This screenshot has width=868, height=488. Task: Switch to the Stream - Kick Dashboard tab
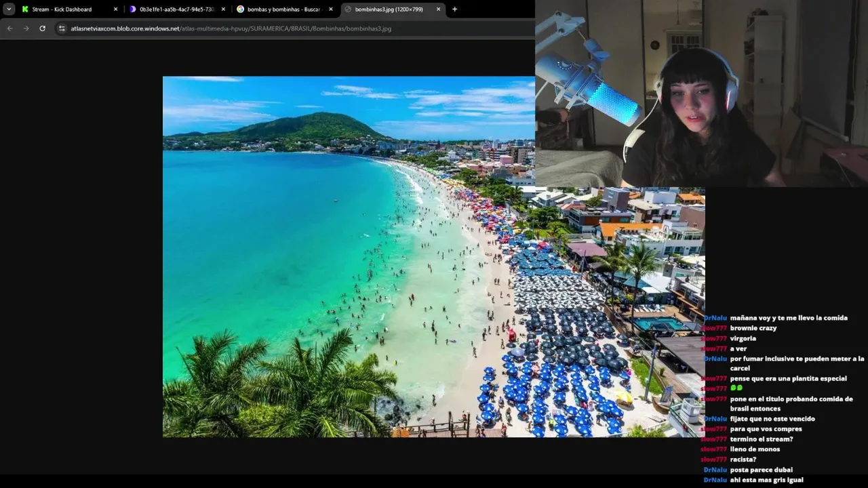(69, 9)
